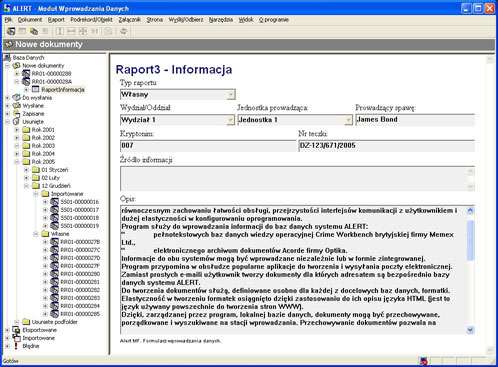The width and height of the screenshot is (498, 367).
Task: Select SS01-00000019 in the tree
Action: click(x=80, y=226)
